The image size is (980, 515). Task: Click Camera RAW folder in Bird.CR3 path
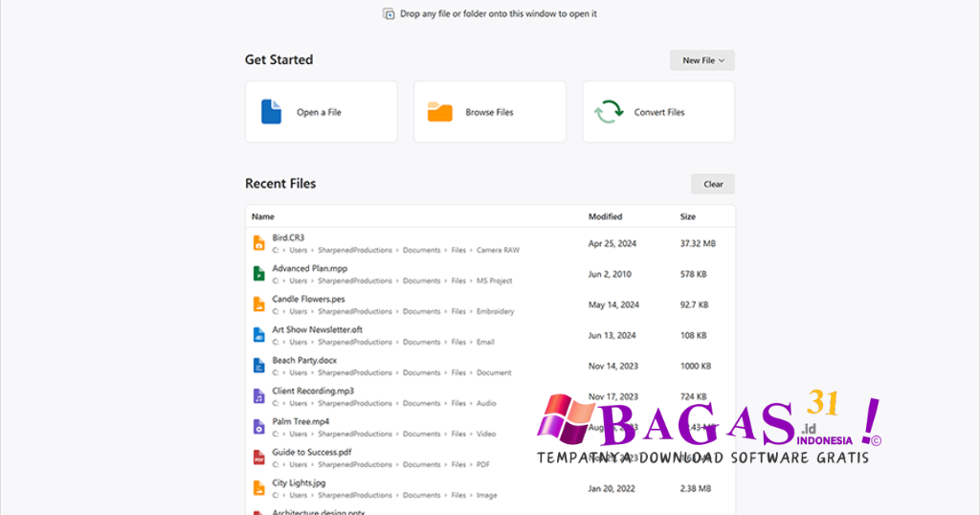(x=498, y=250)
